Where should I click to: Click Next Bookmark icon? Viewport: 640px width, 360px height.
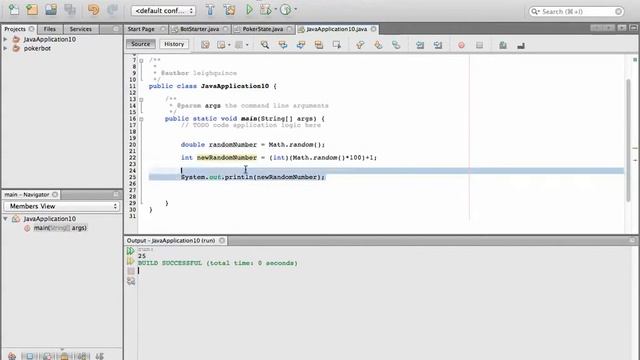tap(378, 45)
